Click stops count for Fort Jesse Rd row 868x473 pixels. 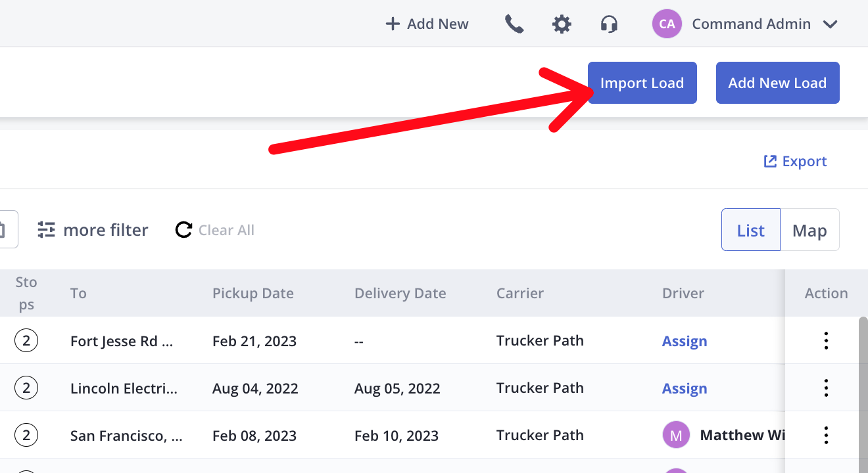pos(26,340)
